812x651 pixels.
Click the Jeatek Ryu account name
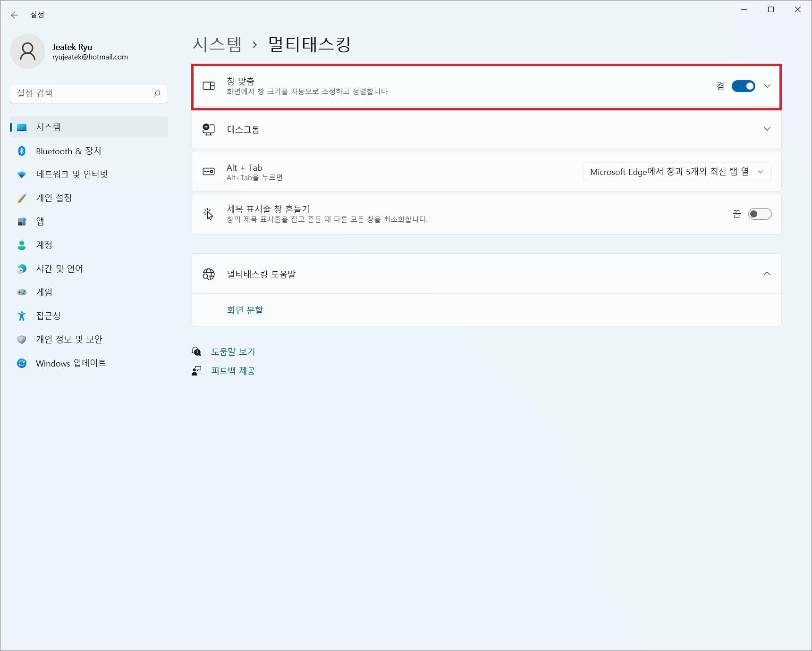(x=72, y=47)
